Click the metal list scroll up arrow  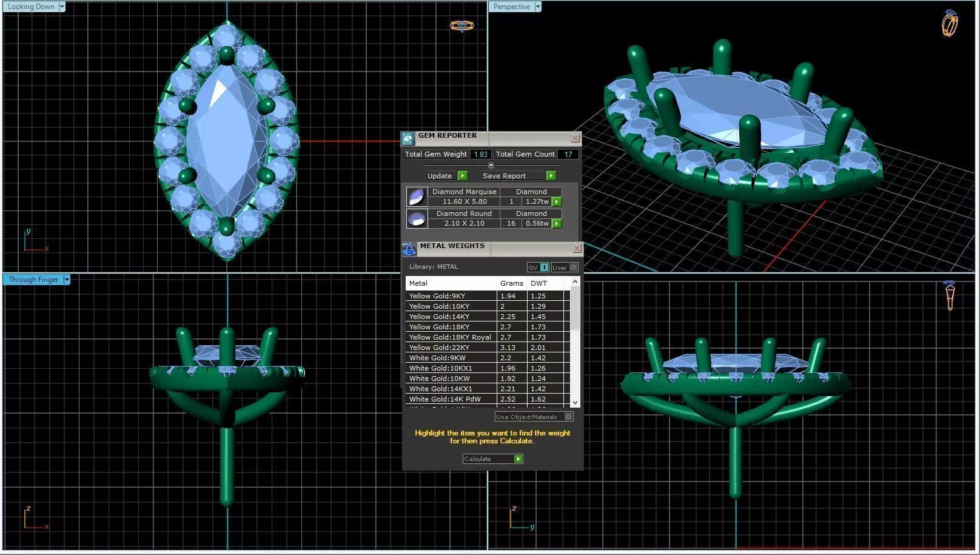[x=575, y=282]
